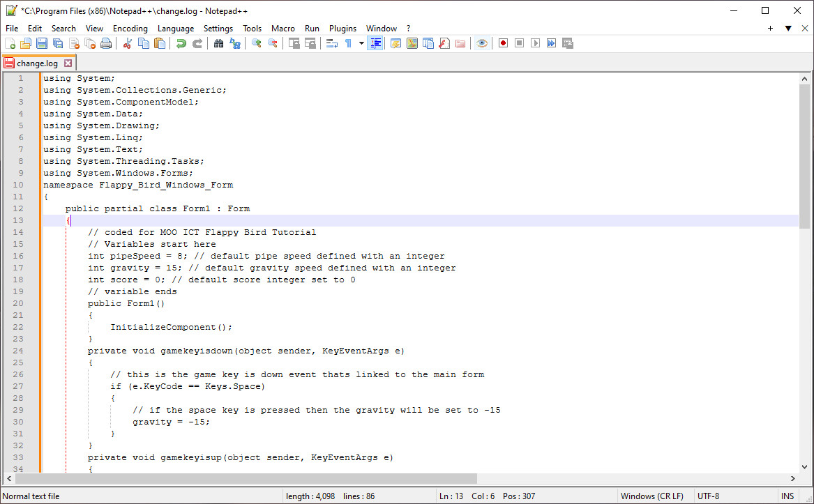Click the UTF-8 status bar indicator
This screenshot has height=504, width=814.
[707, 496]
